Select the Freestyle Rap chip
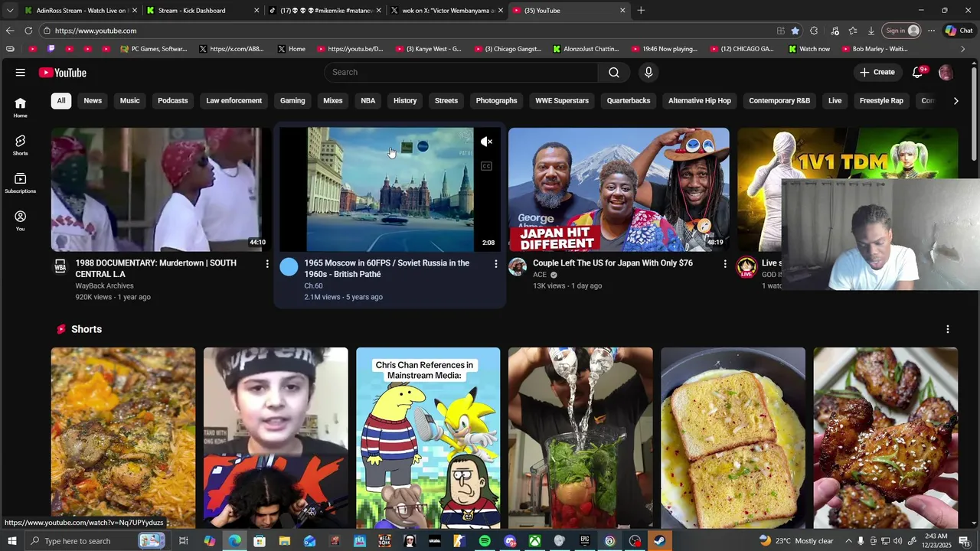This screenshot has height=551, width=980. 881,100
